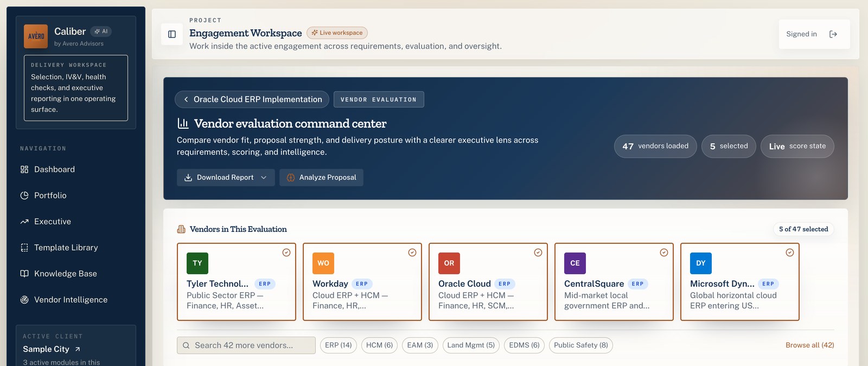
Task: Click the CentralSquare vendor name
Action: [x=594, y=284]
